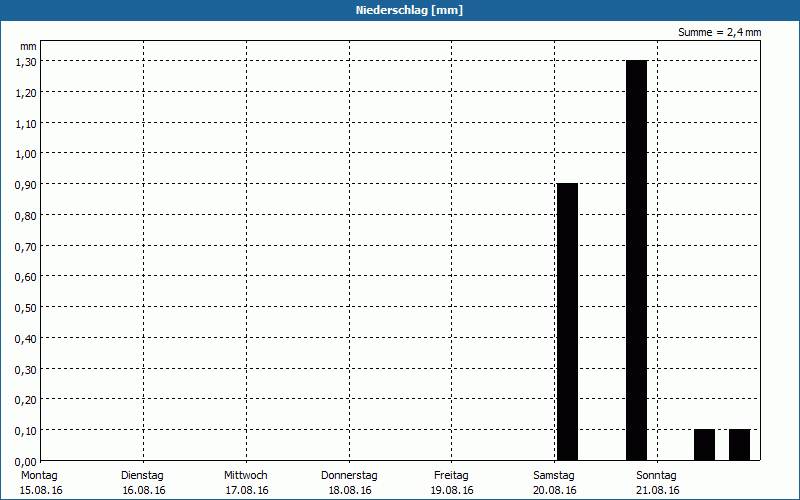Select the 18.08.16 date label
This screenshot has height=500, width=800.
point(349,490)
